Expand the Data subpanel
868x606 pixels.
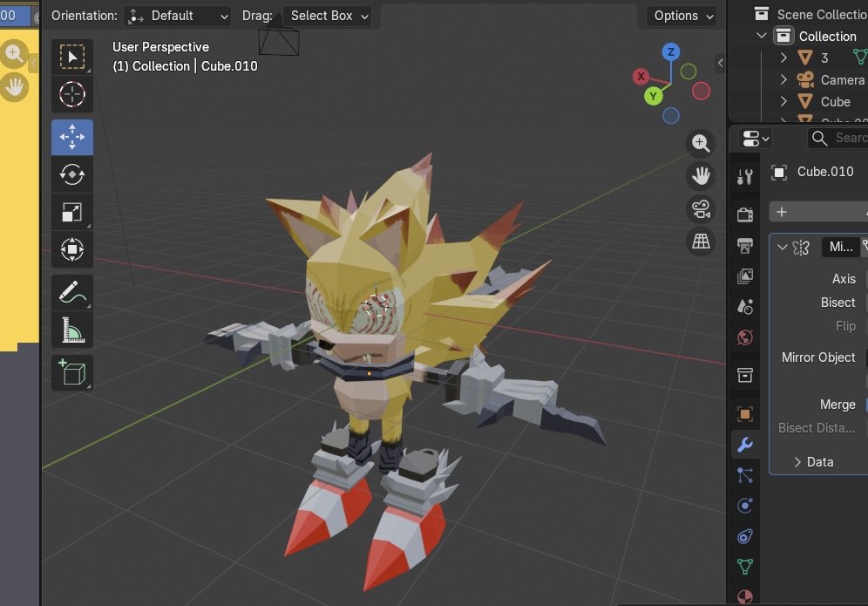point(797,462)
